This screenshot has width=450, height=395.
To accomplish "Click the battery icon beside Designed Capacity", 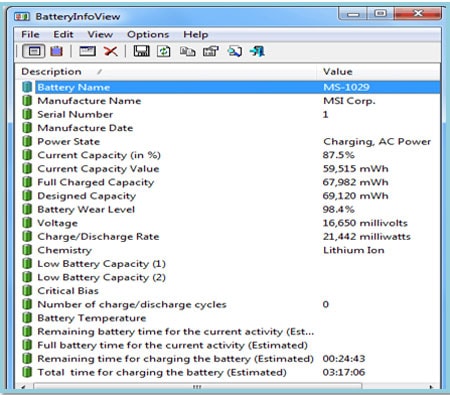I will tap(27, 196).
